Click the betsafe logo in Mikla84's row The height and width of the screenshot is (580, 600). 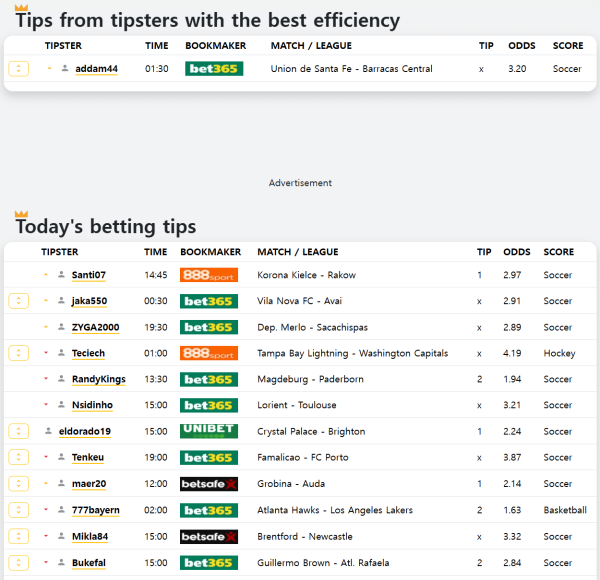tap(208, 536)
